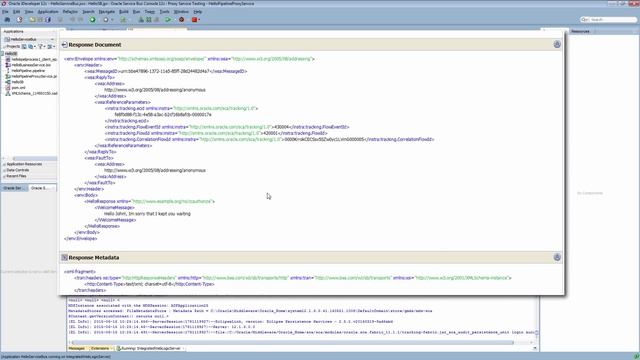Click the http:Content-Type line in Response Metadata
Screen dimensions: 640x360
tap(149, 284)
